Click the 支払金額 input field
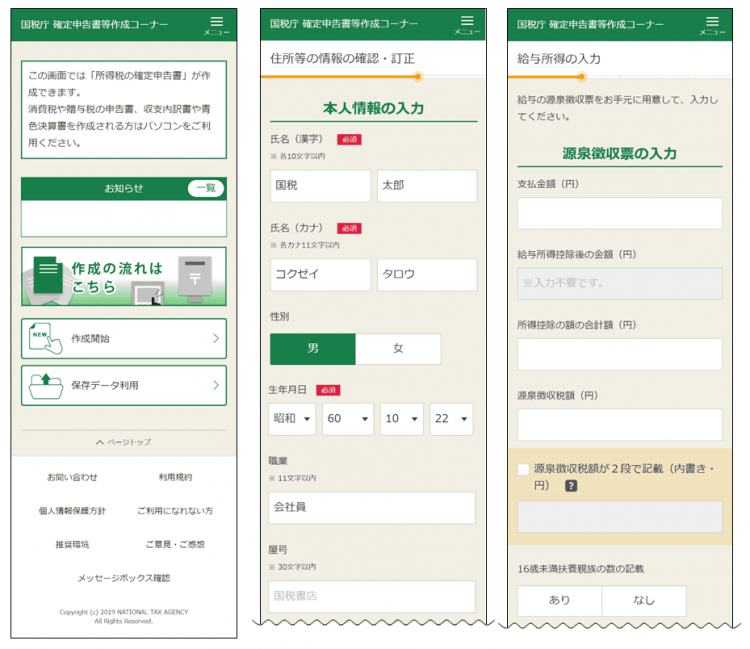This screenshot has width=750, height=649. coord(620,213)
